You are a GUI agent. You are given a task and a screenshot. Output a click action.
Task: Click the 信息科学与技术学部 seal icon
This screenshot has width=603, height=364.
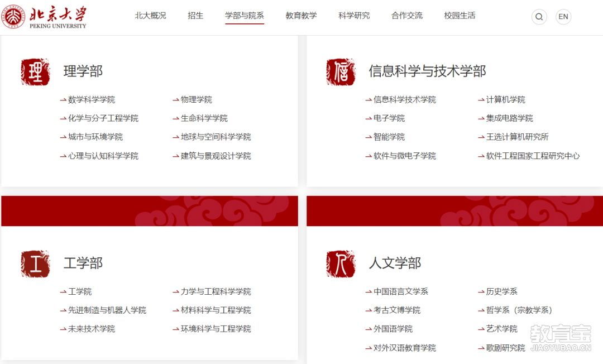(x=341, y=72)
